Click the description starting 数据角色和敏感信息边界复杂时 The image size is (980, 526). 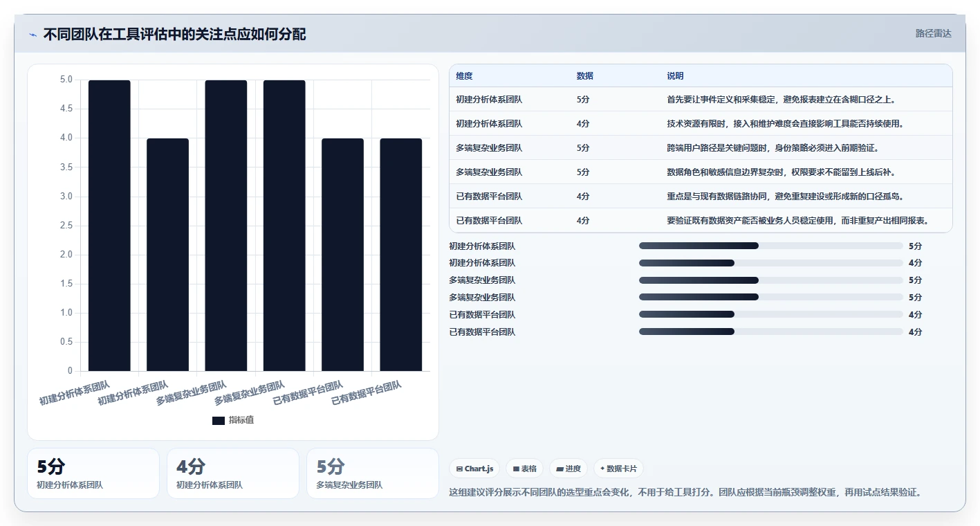coord(782,172)
